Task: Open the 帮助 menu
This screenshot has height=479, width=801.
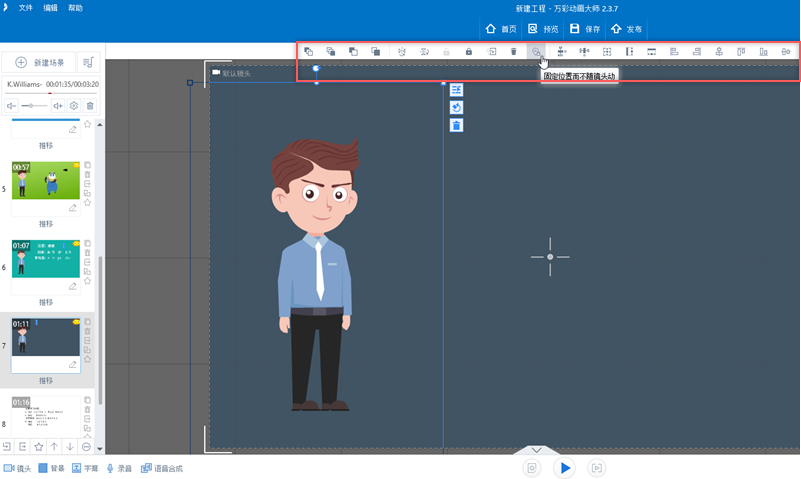Action: 76,7
